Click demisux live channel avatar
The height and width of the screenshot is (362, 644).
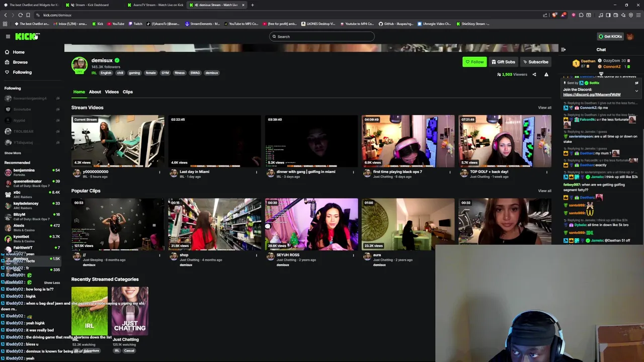pos(79,65)
